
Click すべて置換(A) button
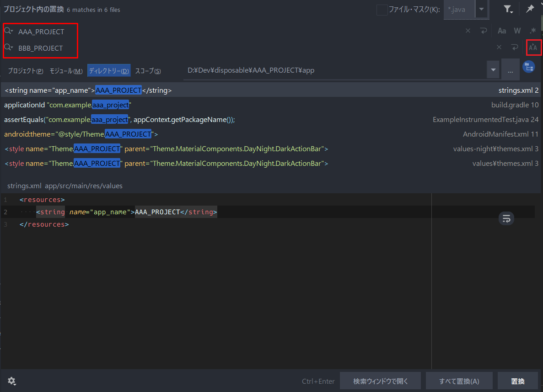tap(459, 381)
